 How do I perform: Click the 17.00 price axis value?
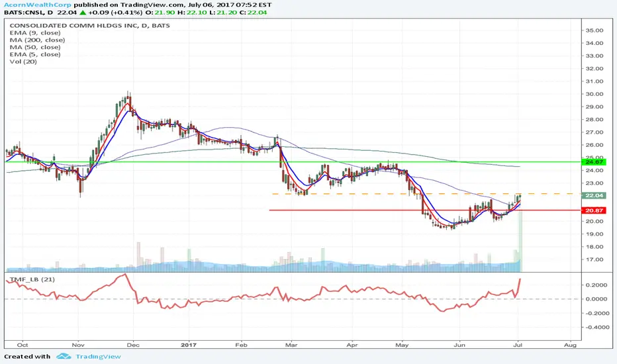pos(594,259)
